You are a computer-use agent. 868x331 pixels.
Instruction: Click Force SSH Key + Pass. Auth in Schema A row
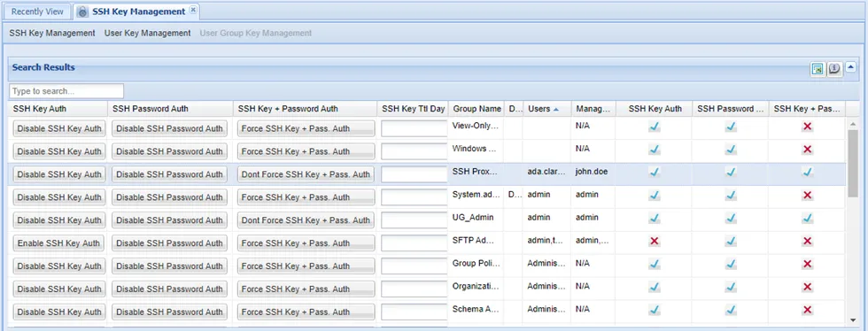click(306, 312)
